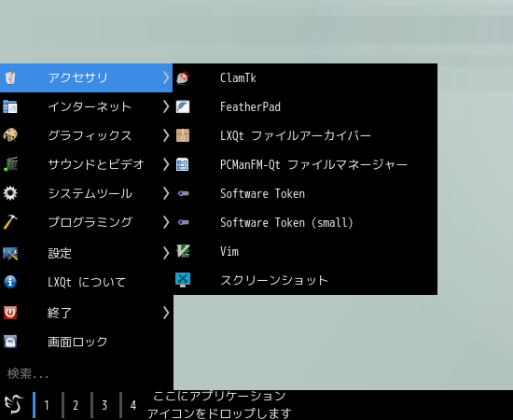Open the システムツール menu entry
The width and height of the screenshot is (513, 420).
pos(86,193)
